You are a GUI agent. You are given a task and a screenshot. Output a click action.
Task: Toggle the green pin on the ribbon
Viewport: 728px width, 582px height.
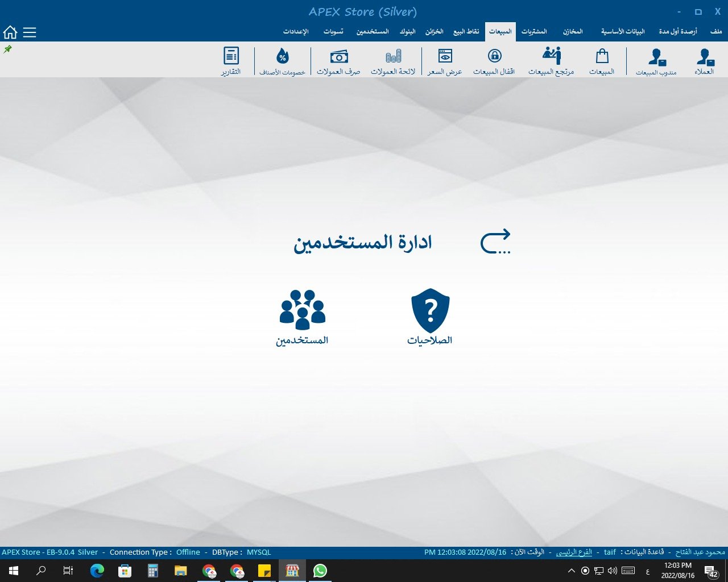(x=8, y=49)
